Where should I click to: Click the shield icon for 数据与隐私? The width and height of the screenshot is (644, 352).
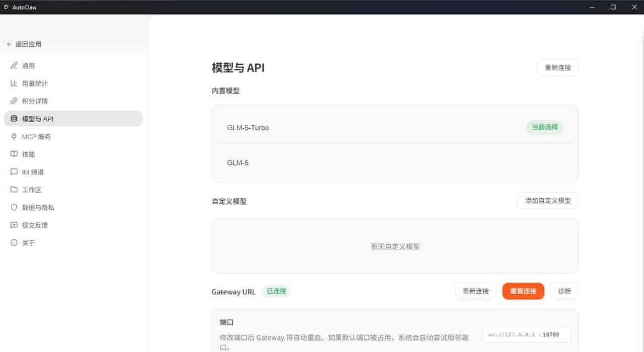14,207
